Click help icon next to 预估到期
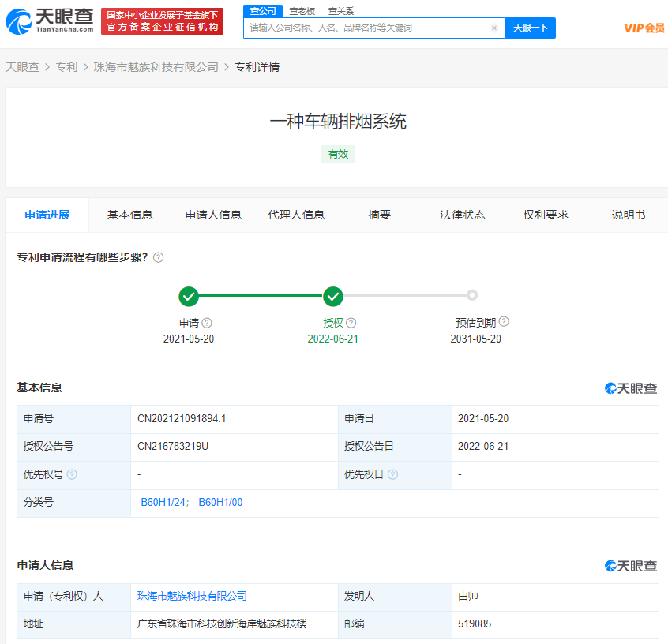Screen dimensions: 668x644 [505, 322]
